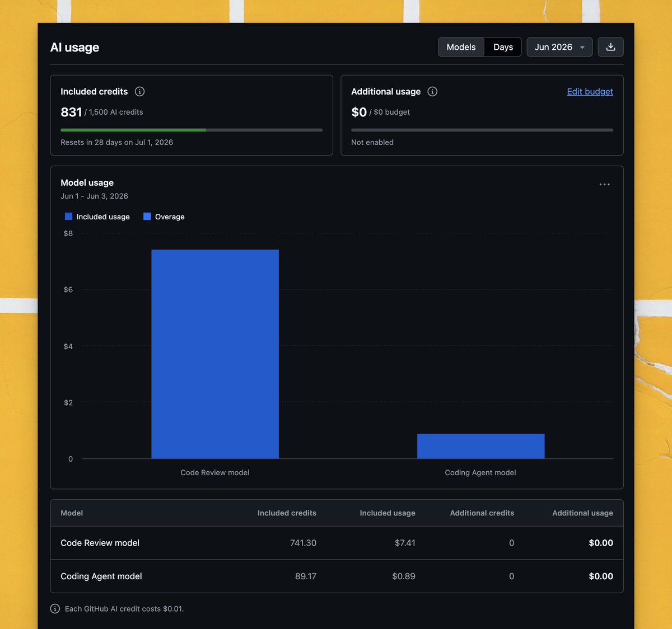Click the Coding Agent model bar
The width and height of the screenshot is (672, 629).
coord(480,446)
